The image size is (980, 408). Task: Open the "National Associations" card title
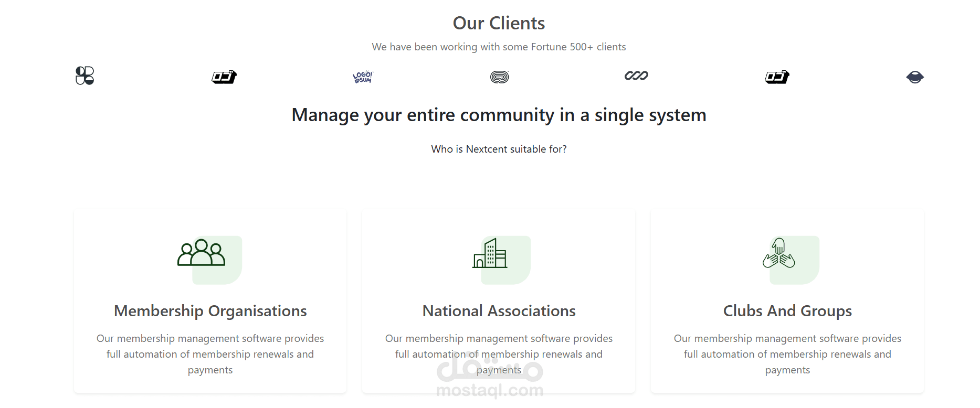point(499,311)
